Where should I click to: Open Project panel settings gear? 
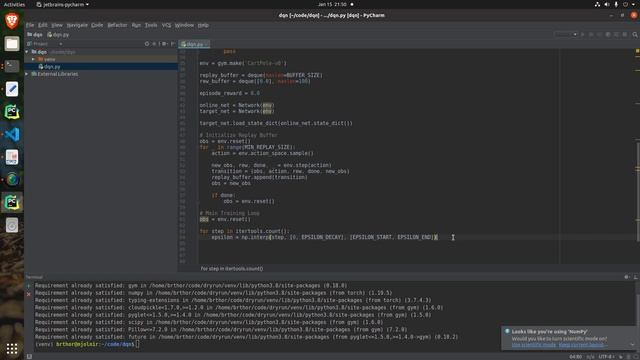(x=164, y=44)
